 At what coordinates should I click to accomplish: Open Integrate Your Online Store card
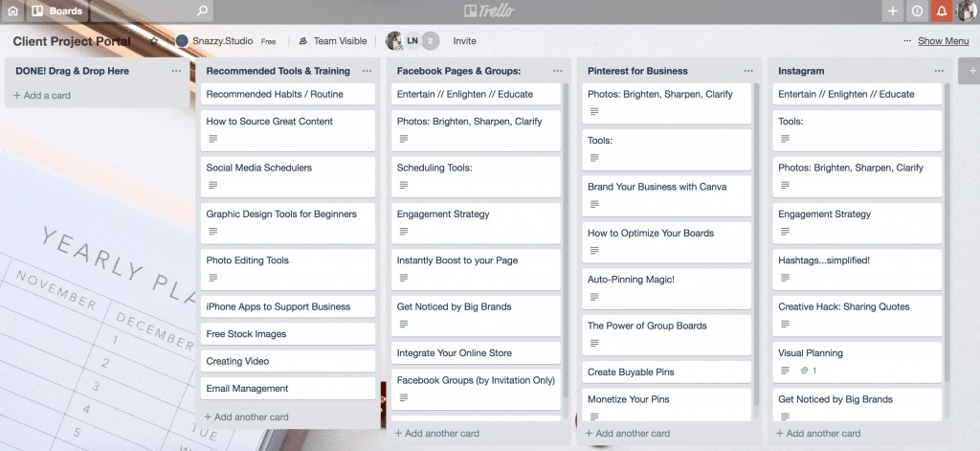click(477, 352)
